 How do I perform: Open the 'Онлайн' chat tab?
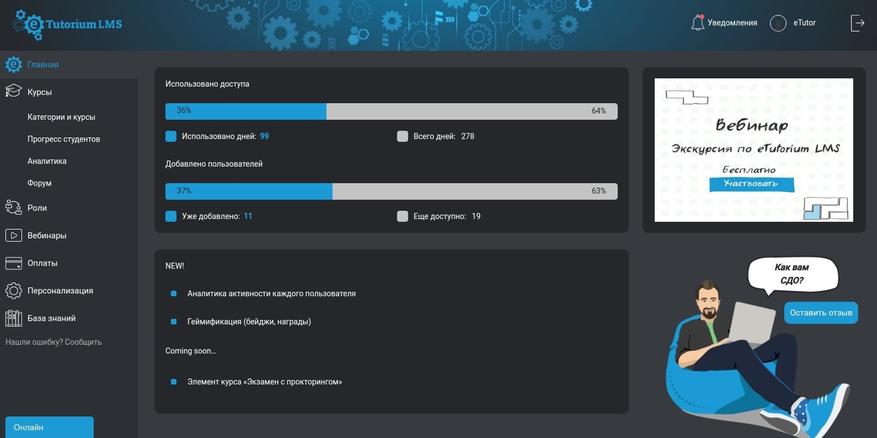[x=49, y=427]
